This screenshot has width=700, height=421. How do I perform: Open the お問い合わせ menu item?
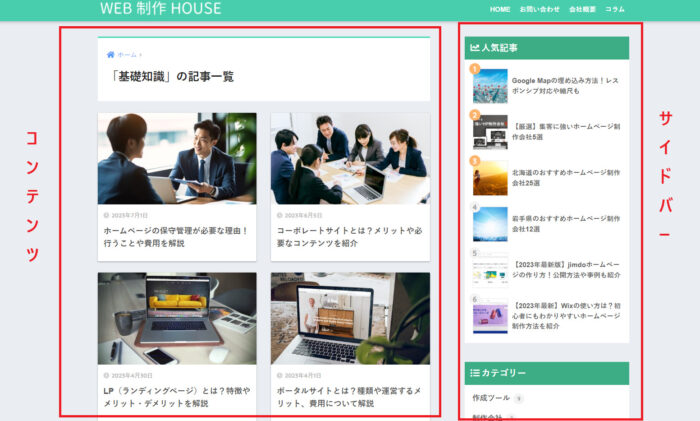(x=539, y=9)
